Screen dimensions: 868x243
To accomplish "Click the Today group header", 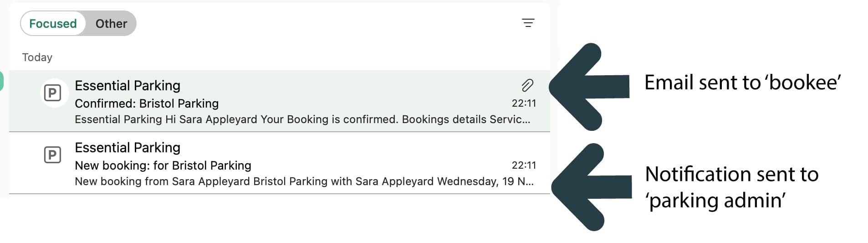I will (x=37, y=57).
